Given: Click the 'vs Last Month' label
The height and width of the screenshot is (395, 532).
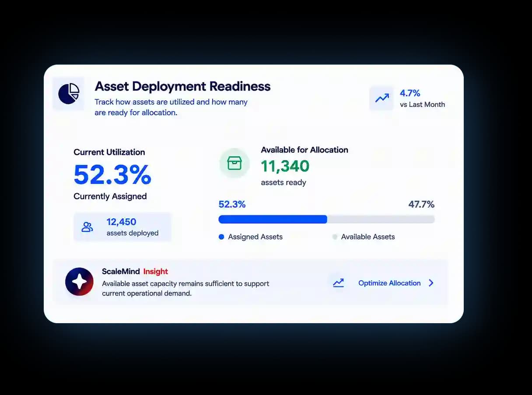Looking at the screenshot, I should 423,105.
